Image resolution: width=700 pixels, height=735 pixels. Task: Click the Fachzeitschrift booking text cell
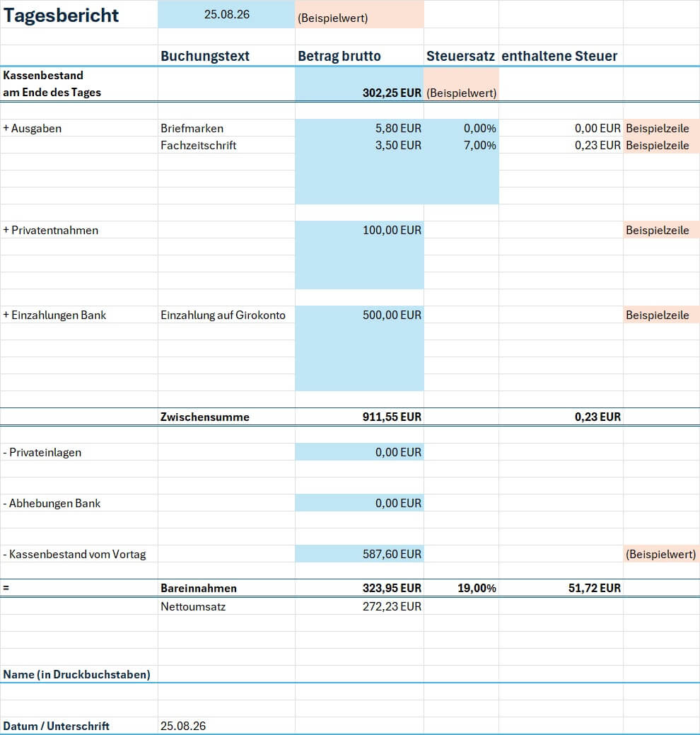(x=226, y=145)
